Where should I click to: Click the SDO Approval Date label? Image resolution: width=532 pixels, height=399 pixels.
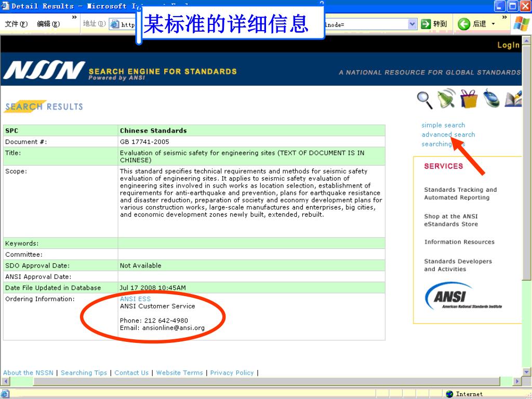point(37,265)
